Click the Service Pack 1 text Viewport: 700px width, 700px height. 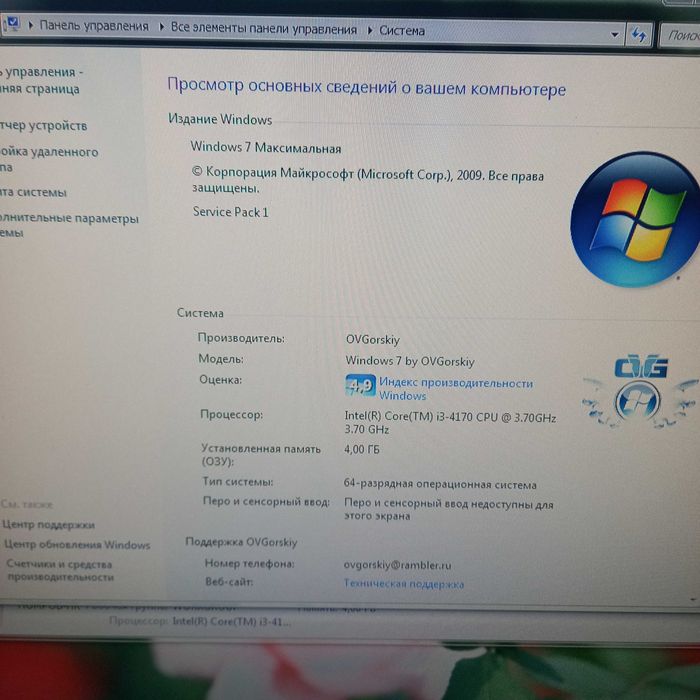pos(230,212)
